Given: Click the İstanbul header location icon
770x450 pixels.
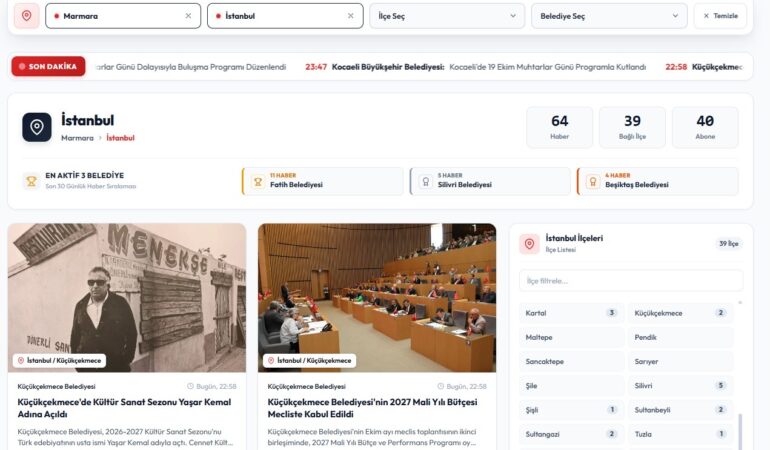Looking at the screenshot, I should pos(37,127).
